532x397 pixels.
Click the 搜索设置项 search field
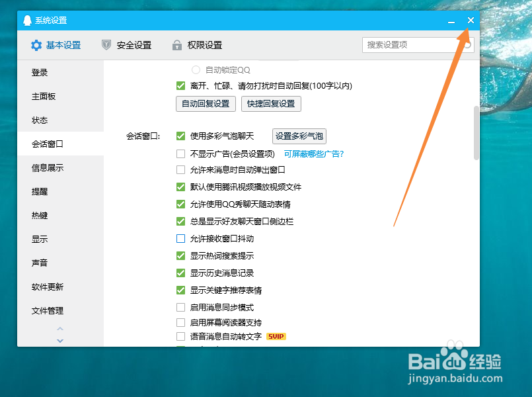point(418,45)
